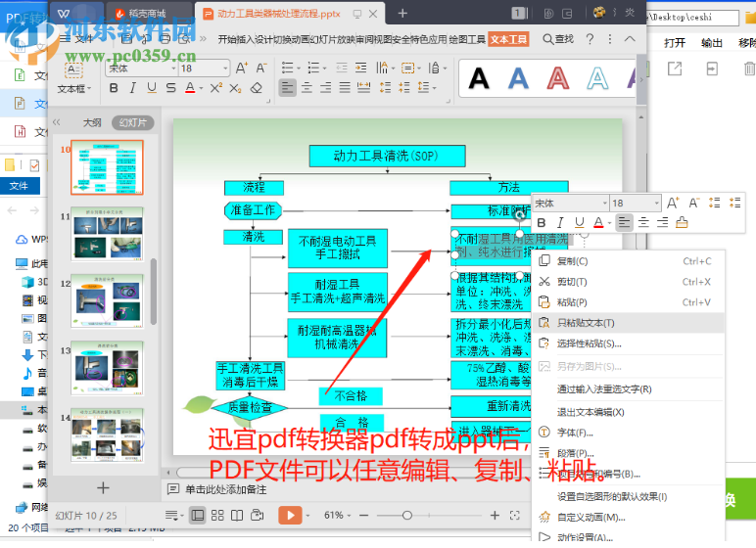Click 单击此处添加备注 notes field
The height and width of the screenshot is (548, 756).
pyautogui.click(x=225, y=489)
